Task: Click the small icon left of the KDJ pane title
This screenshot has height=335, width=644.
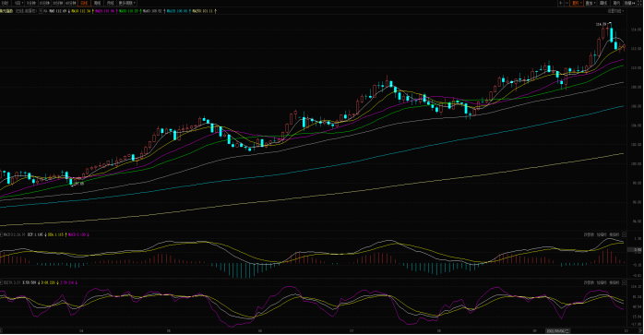Action: tap(1, 282)
